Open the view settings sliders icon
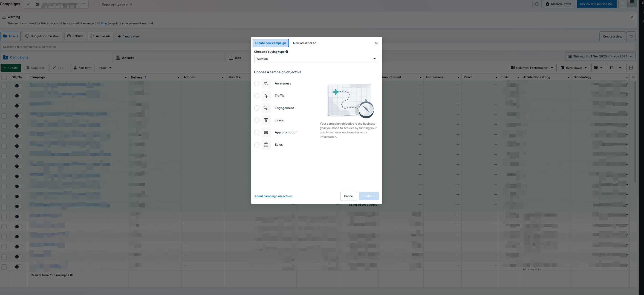This screenshot has height=295, width=644. tap(631, 36)
